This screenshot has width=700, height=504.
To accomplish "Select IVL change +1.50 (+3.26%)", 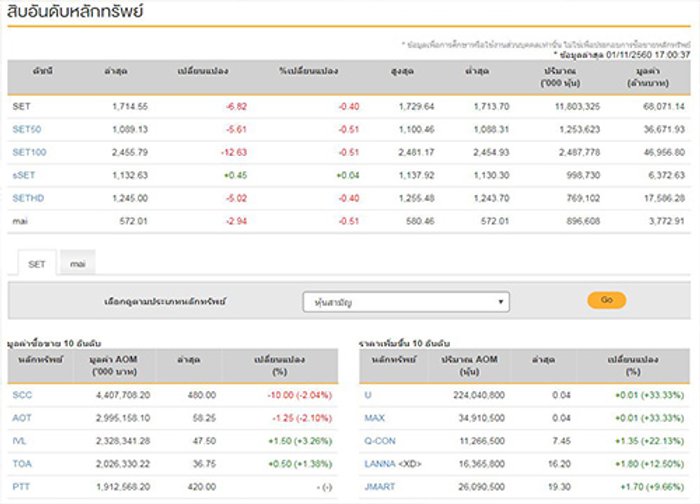I will click(300, 441).
